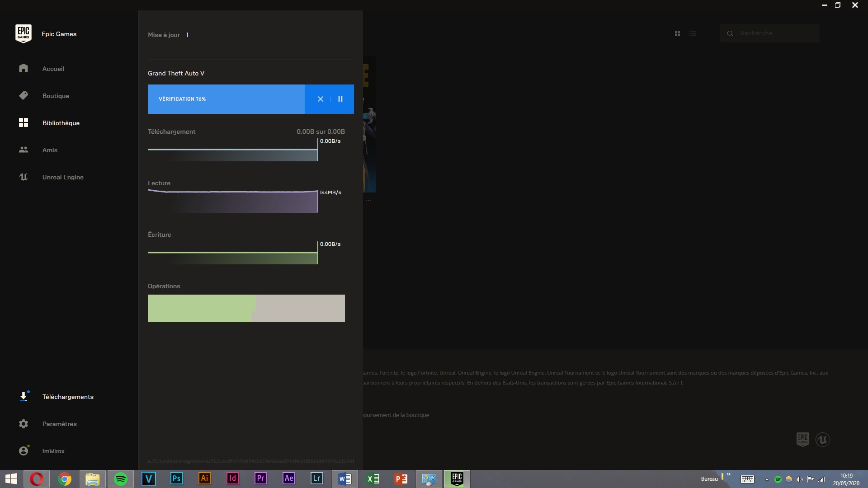Image resolution: width=868 pixels, height=488 pixels.
Task: Open Google Chrome from the taskbar
Action: (x=65, y=479)
